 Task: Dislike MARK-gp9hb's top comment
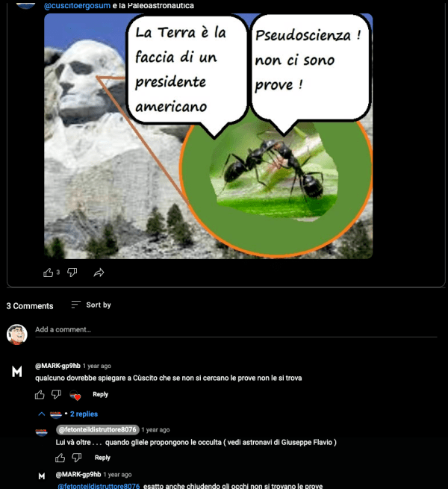point(56,394)
